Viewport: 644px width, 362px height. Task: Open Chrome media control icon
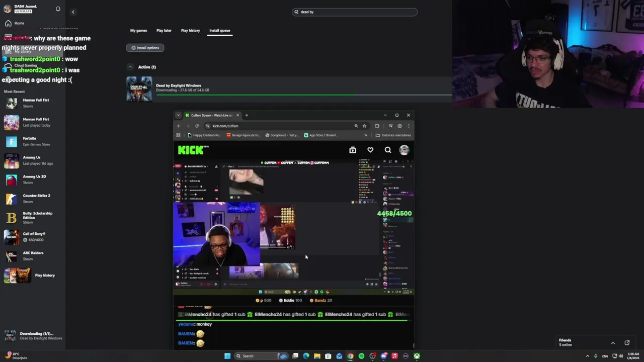tap(390, 126)
